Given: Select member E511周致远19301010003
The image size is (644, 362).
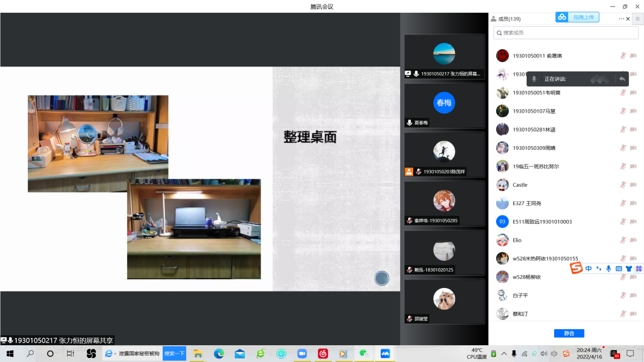Looking at the screenshot, I should (566, 221).
